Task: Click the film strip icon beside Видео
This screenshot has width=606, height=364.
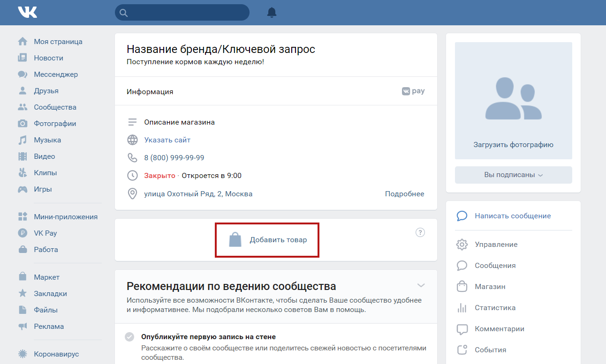Action: click(23, 156)
